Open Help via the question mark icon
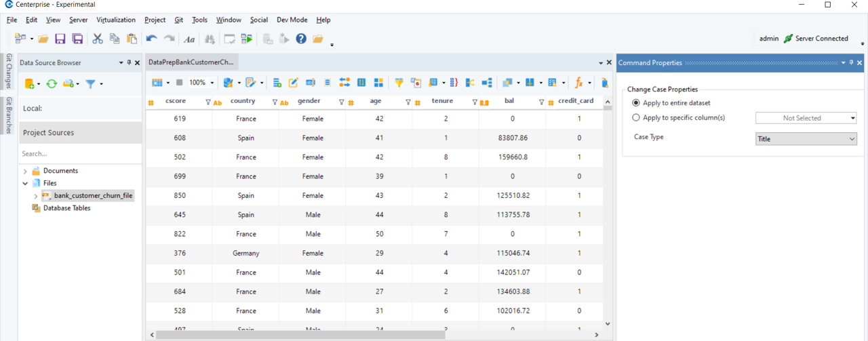The height and width of the screenshot is (341, 868). (x=301, y=39)
